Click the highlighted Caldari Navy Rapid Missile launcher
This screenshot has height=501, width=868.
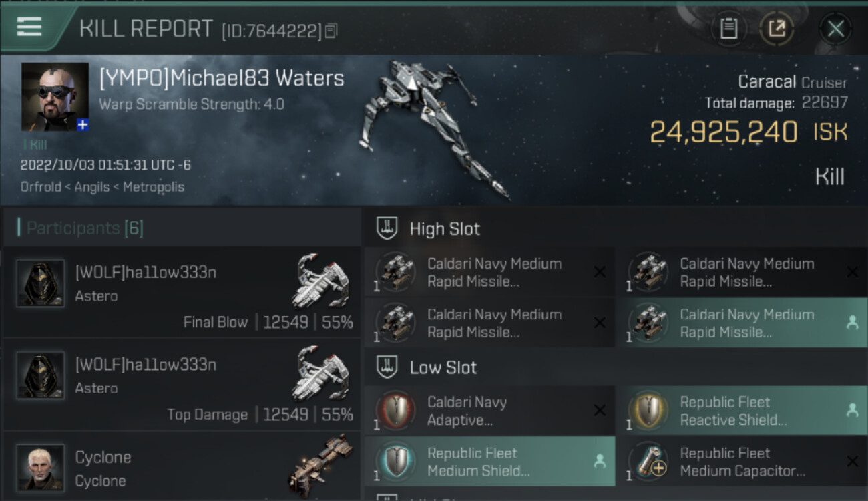point(741,323)
